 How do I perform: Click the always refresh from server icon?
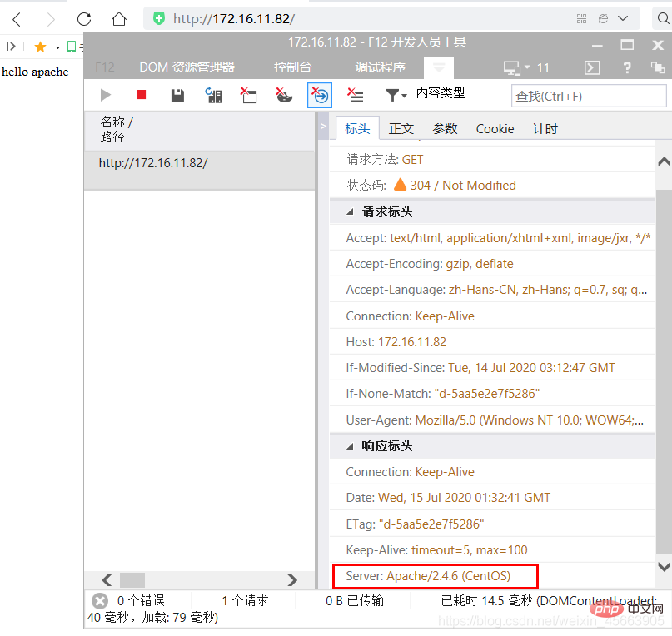(213, 95)
